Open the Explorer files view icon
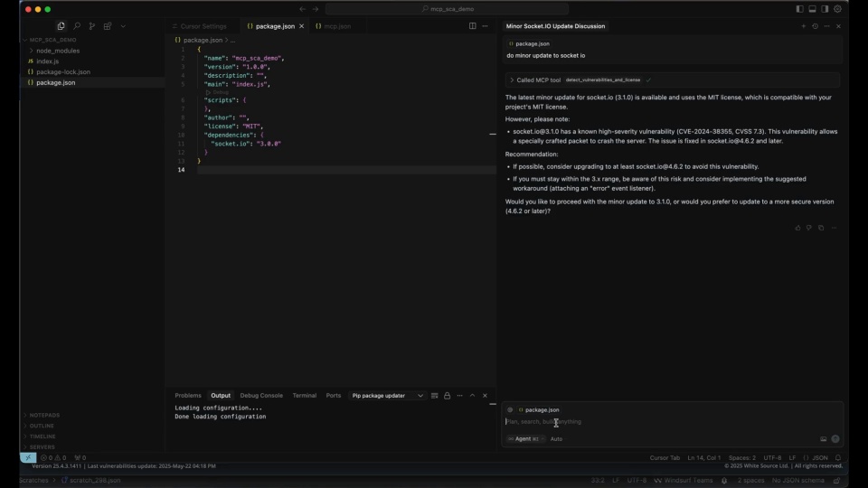 (61, 26)
